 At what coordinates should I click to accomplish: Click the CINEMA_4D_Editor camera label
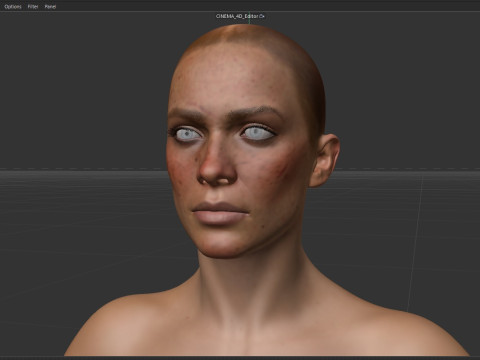tap(237, 16)
